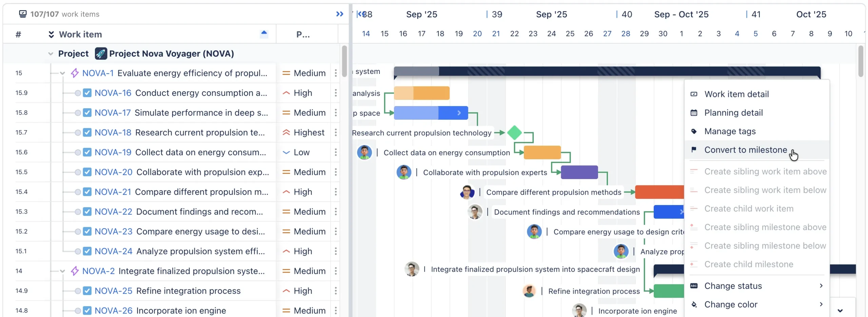
Task: Choose Work item detail in the menu
Action: 736,94
